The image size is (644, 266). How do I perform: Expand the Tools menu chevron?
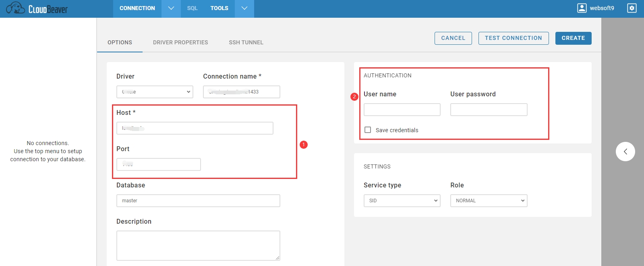pos(244,8)
